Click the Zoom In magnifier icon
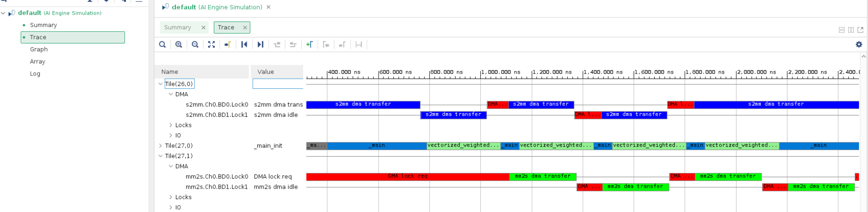Image resolution: width=868 pixels, height=212 pixels. point(179,44)
